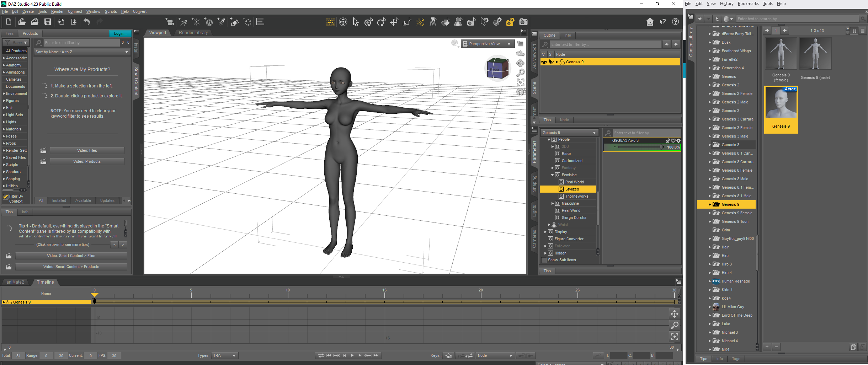
Task: Click the viewport Frame selection icon
Action: [520, 82]
